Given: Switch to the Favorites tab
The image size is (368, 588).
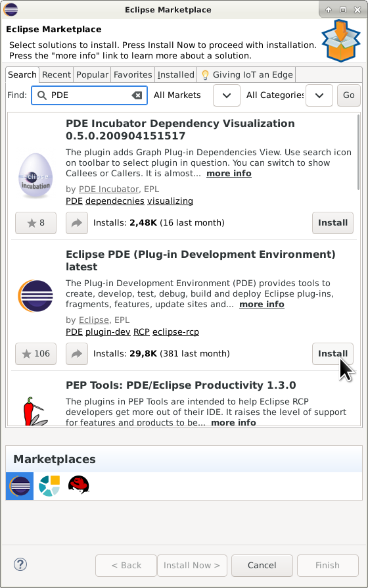Looking at the screenshot, I should click(x=133, y=74).
